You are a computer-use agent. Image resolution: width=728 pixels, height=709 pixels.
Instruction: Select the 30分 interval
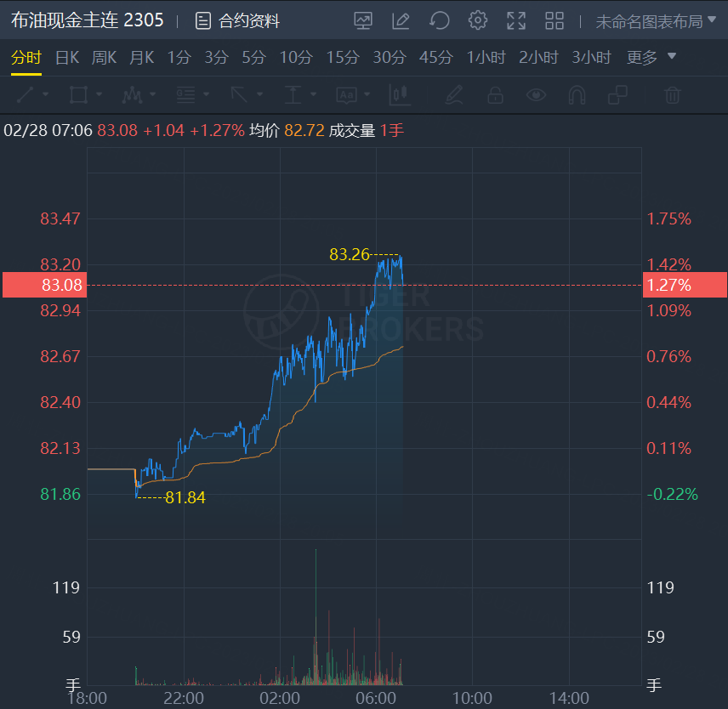(x=390, y=58)
